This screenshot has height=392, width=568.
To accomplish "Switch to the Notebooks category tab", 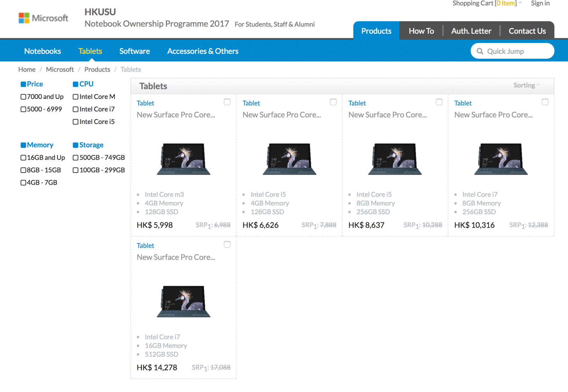I will coord(43,51).
